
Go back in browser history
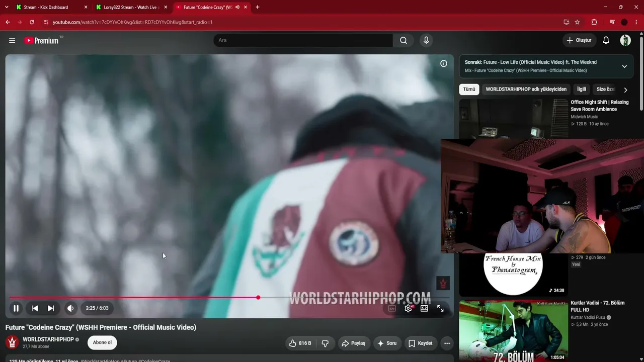pos(8,22)
